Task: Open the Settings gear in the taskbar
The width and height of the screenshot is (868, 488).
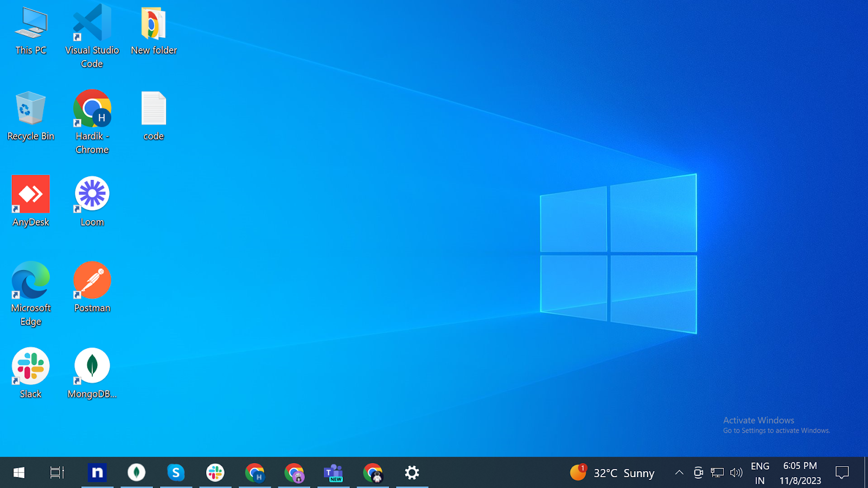Action: (412, 473)
